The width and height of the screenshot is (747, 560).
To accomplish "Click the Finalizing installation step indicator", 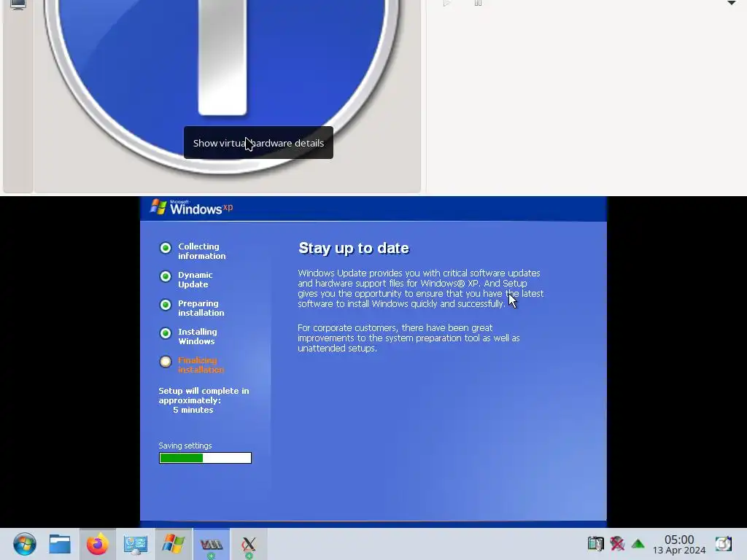I will pyautogui.click(x=166, y=362).
